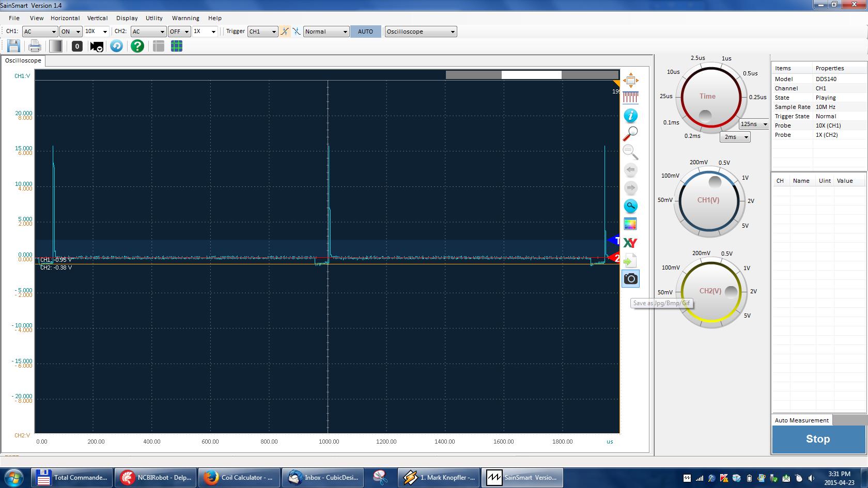Viewport: 868px width, 488px height.
Task: Open the CH1 coupling AC dropdown
Action: 40,32
